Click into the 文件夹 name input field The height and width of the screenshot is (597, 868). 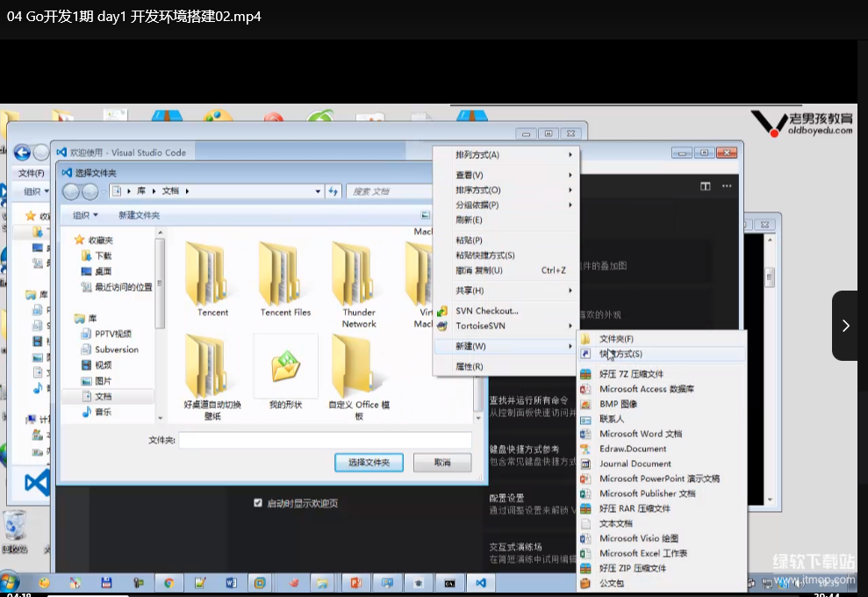pyautogui.click(x=325, y=440)
